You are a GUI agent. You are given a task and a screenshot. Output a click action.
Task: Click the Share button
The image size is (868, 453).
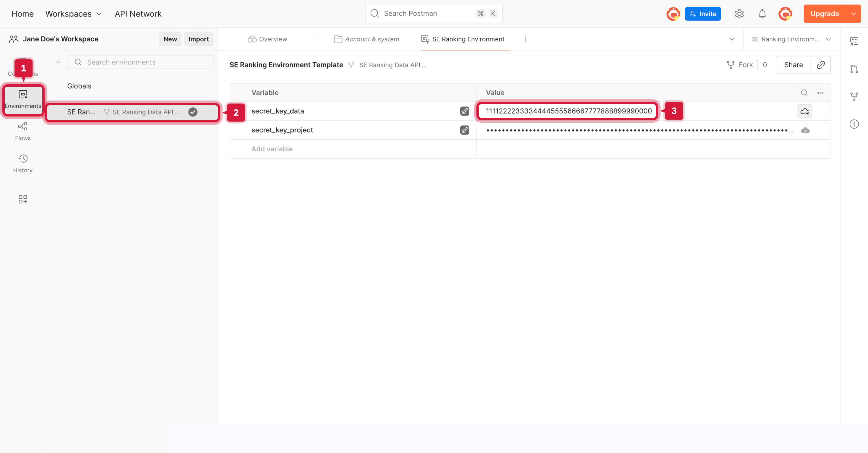(793, 65)
